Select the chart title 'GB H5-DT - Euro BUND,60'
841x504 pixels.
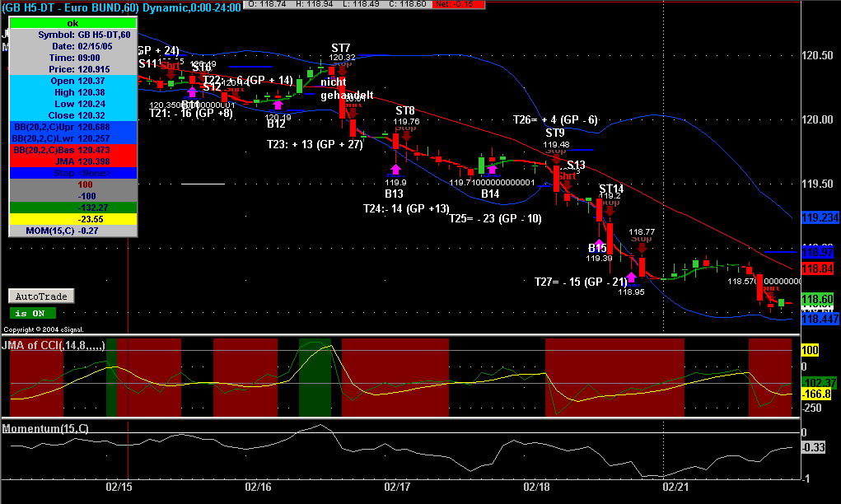pyautogui.click(x=72, y=8)
